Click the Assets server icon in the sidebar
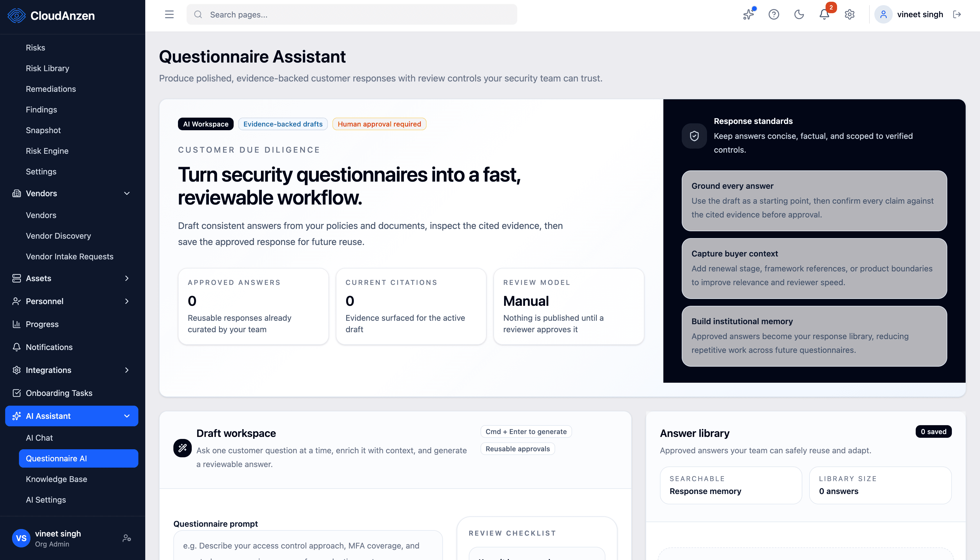 click(x=17, y=278)
